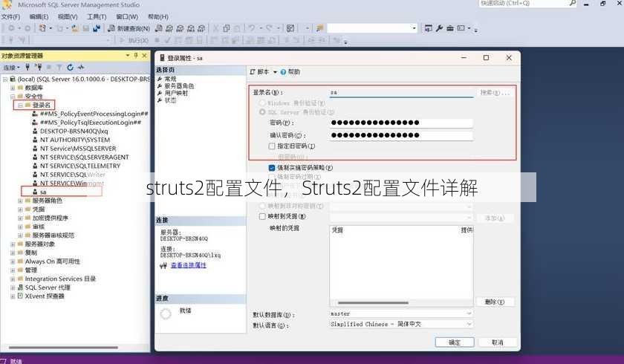
Task: Click the Redo arrow icon in toolbar
Action: coord(270,28)
